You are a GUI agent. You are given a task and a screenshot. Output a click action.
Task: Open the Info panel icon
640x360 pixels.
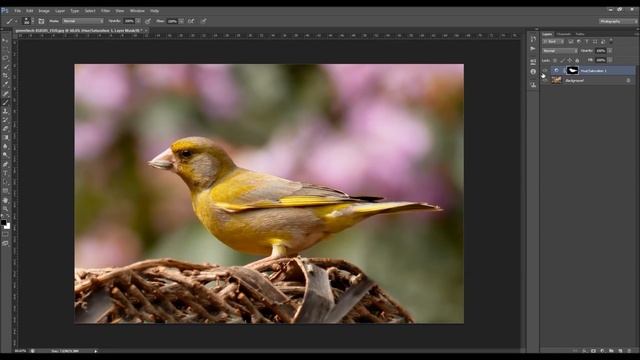coord(533,71)
